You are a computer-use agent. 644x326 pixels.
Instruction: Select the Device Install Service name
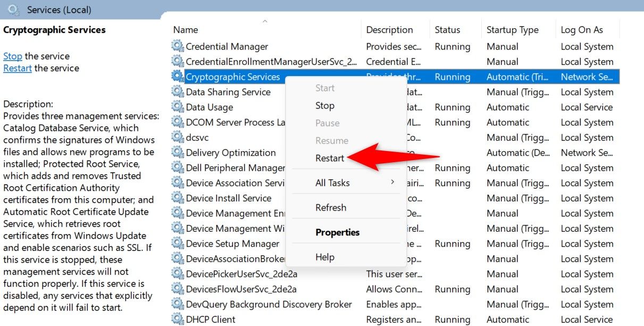(x=229, y=198)
